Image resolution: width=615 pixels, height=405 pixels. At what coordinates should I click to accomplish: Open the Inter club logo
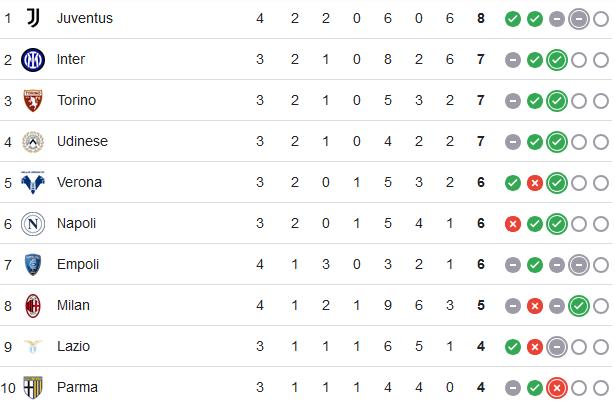tap(33, 60)
